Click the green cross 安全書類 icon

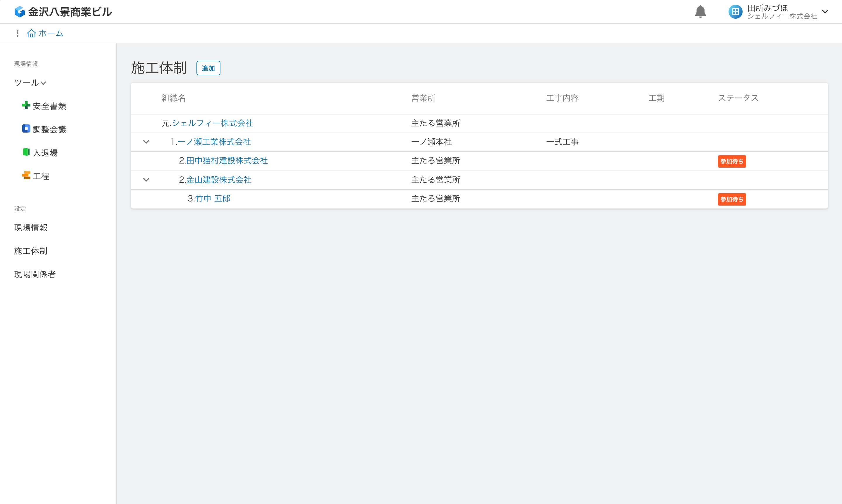[x=26, y=106]
